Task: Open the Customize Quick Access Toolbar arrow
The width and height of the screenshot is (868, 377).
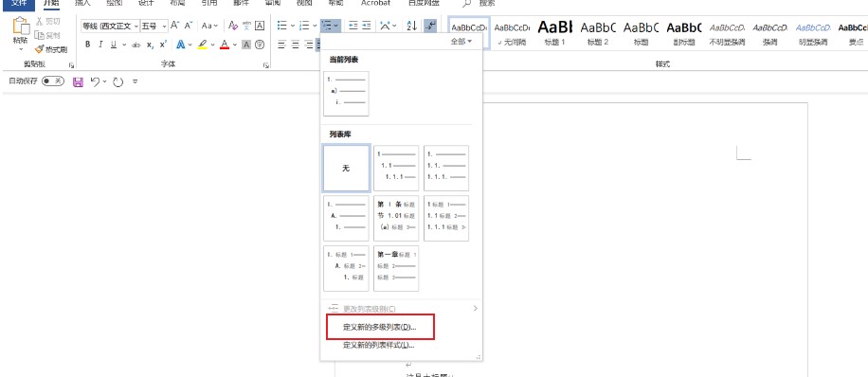Action: click(136, 81)
